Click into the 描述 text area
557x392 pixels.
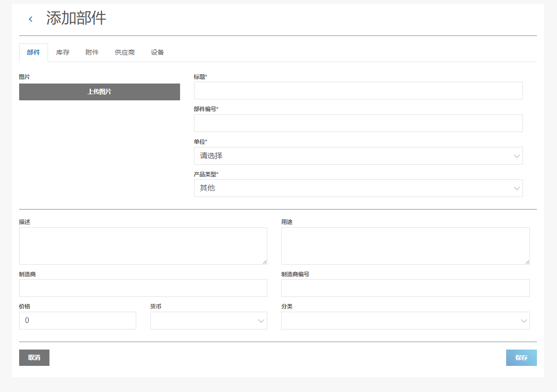point(143,246)
